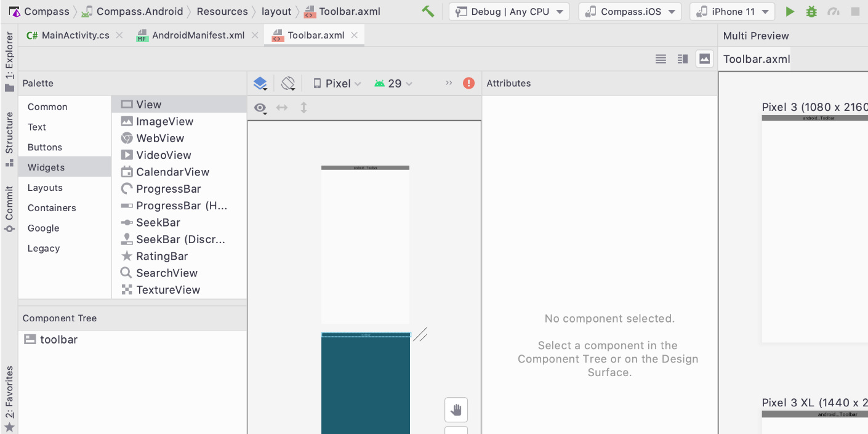Viewport: 868px width, 434px height.
Task: Switch to the MainActivity.cs tab
Action: tap(68, 36)
